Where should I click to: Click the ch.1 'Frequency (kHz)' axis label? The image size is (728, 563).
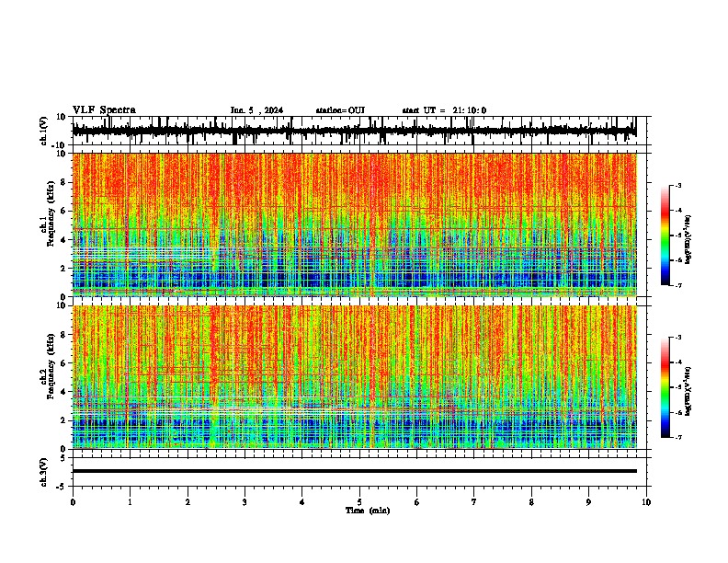tap(51, 213)
